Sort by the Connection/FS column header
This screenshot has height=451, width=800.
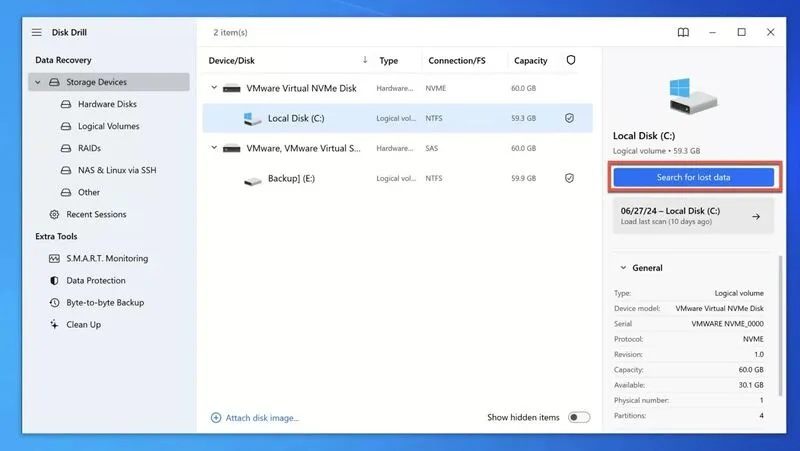(457, 60)
